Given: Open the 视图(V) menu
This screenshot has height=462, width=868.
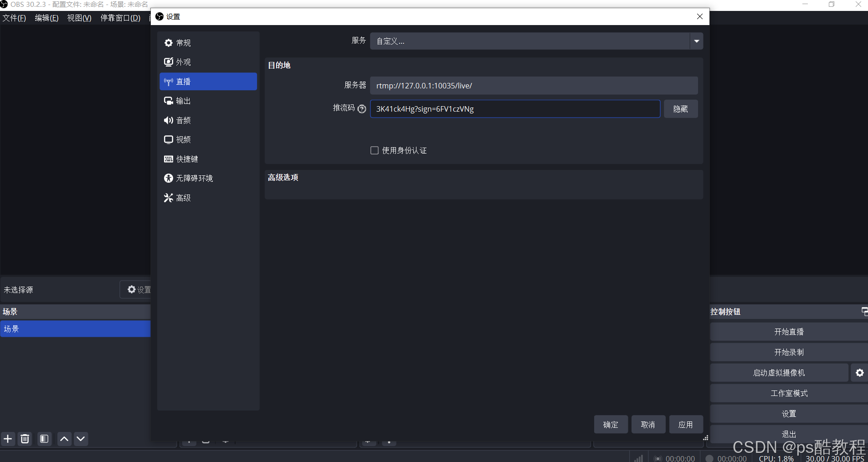Looking at the screenshot, I should [79, 18].
